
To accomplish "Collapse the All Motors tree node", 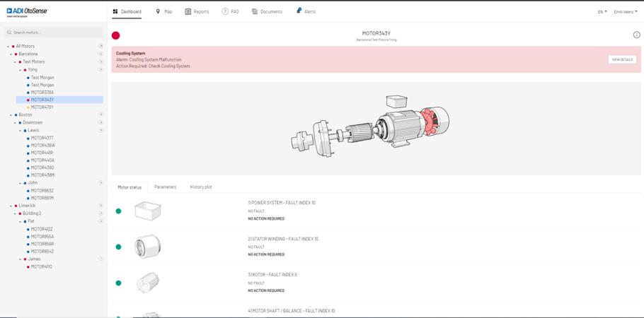I will (x=8, y=47).
